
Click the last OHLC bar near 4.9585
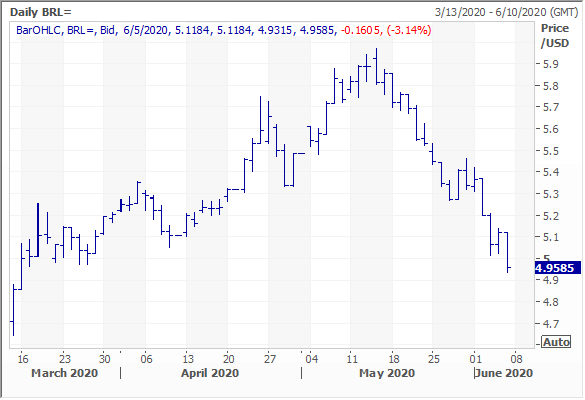pos(507,252)
